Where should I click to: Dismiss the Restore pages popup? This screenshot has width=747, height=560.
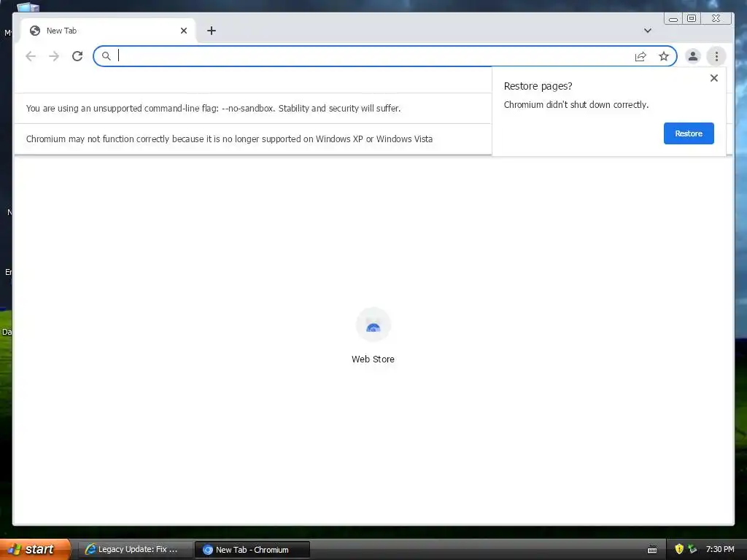(x=713, y=78)
